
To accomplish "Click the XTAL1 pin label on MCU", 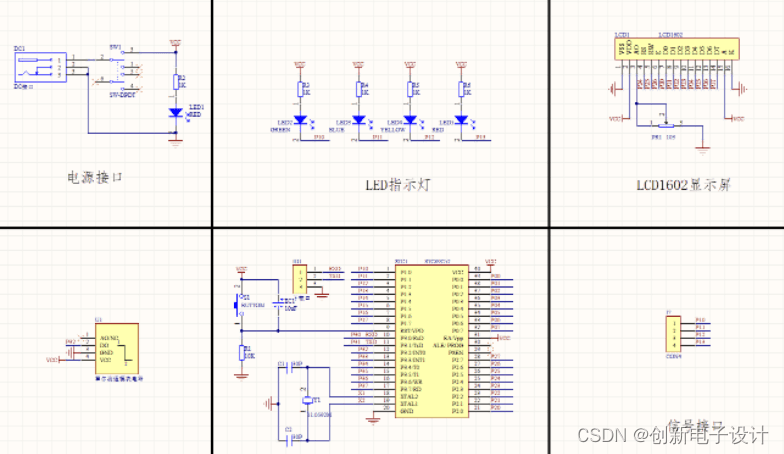I will pos(409,404).
